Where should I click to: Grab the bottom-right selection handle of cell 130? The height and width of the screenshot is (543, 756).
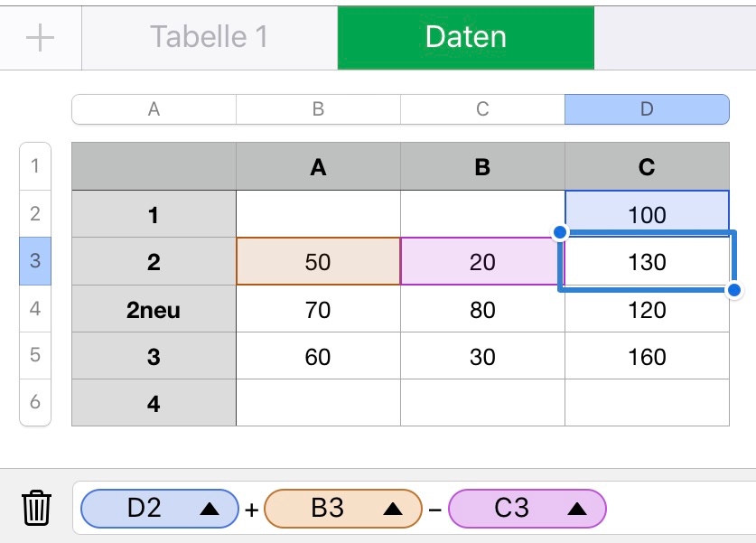pos(733,290)
